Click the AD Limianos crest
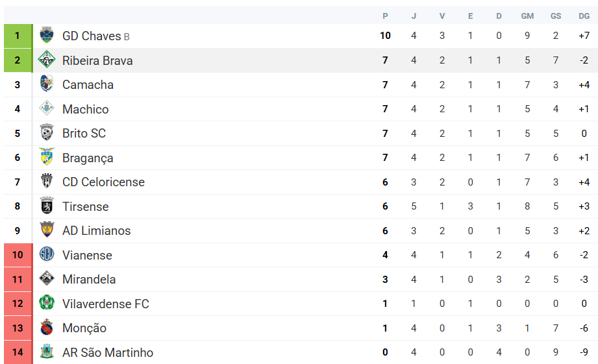This screenshot has height=364, width=598. click(47, 230)
